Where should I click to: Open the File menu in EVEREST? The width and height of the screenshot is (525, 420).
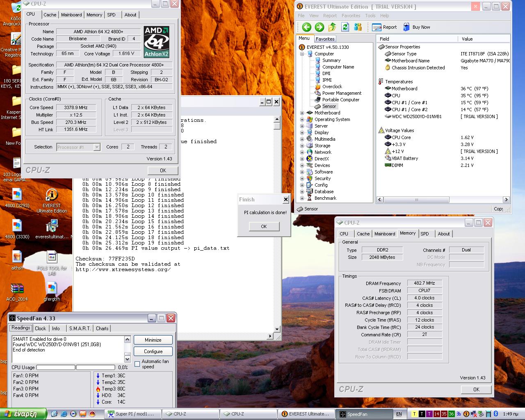301,16
